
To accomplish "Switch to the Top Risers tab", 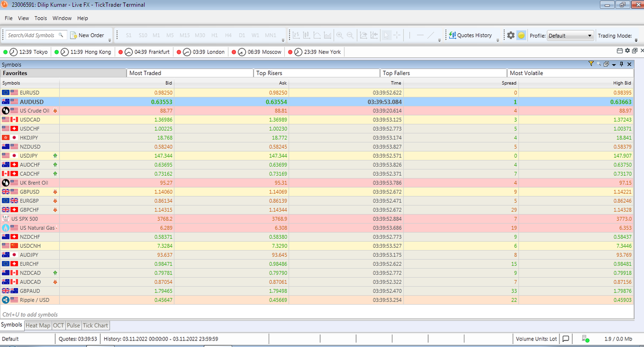I will tap(317, 73).
